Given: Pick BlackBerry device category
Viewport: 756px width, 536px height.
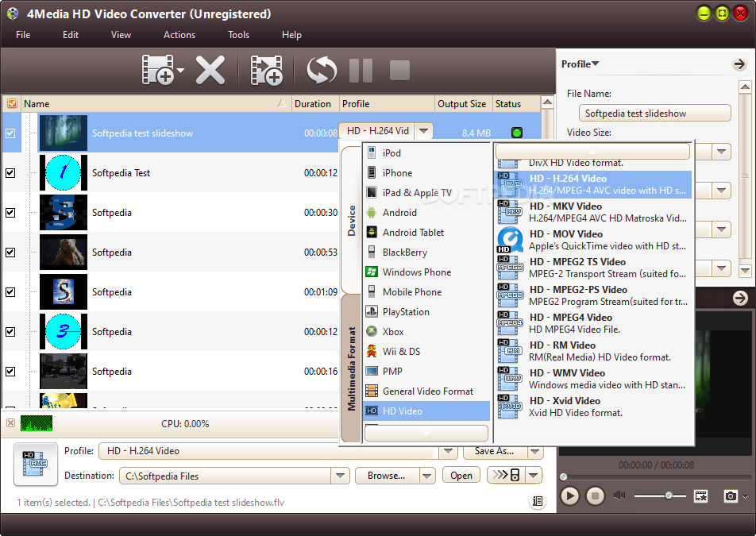Looking at the screenshot, I should click(426, 252).
